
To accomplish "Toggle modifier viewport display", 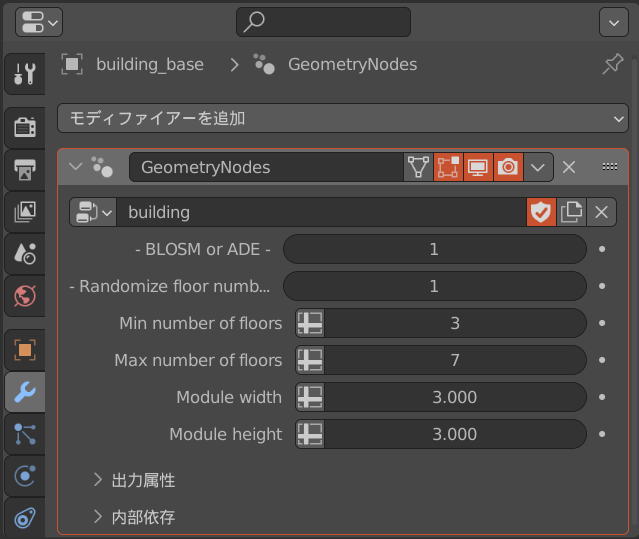I will coord(478,167).
